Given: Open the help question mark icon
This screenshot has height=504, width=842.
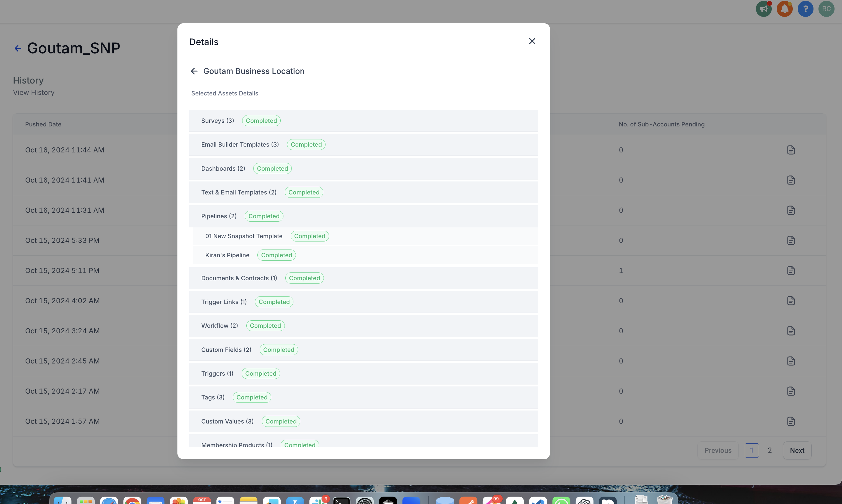Looking at the screenshot, I should coord(805,9).
